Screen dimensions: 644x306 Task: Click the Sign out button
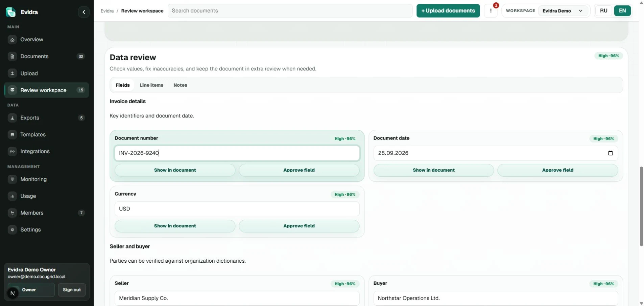click(72, 290)
